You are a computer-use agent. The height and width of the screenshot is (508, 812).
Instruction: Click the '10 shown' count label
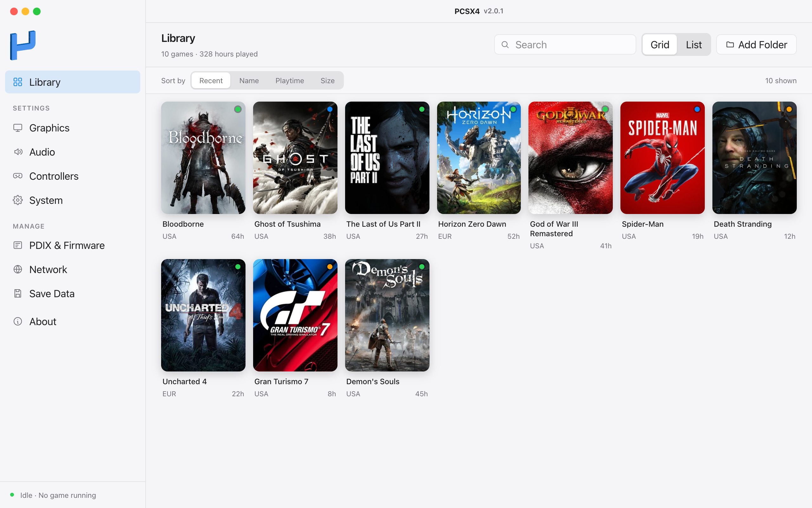click(x=781, y=81)
